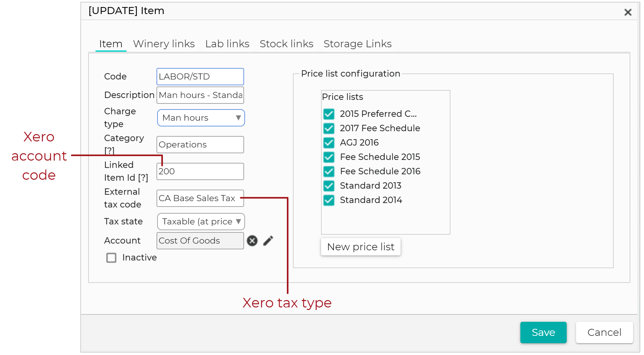This screenshot has height=355, width=644.
Task: Uncheck the 2015 Preferred C... price list
Action: (x=329, y=114)
